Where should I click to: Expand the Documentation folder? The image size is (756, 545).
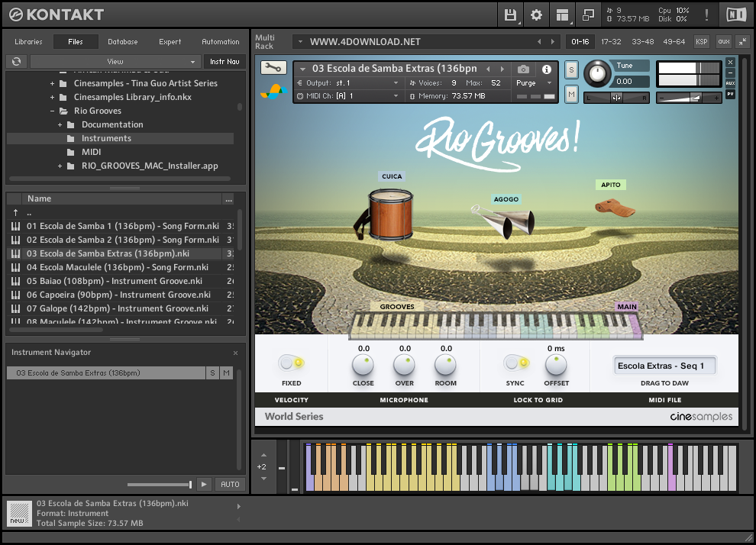60,124
